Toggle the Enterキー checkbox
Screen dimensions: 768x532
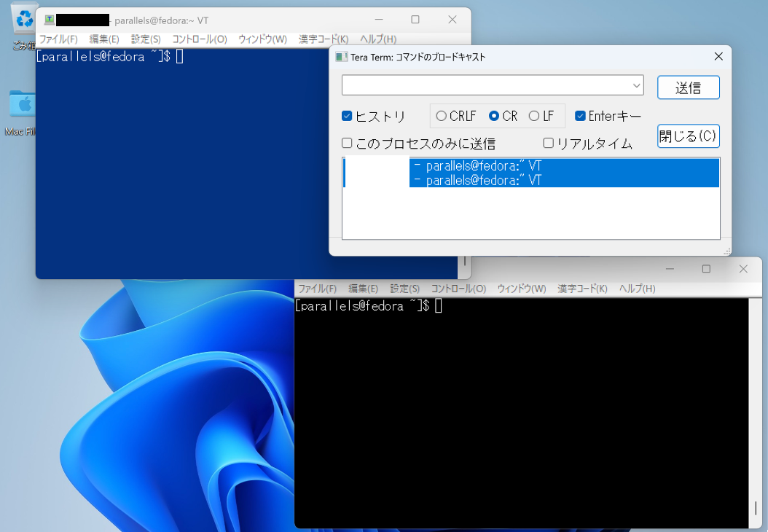pos(580,116)
